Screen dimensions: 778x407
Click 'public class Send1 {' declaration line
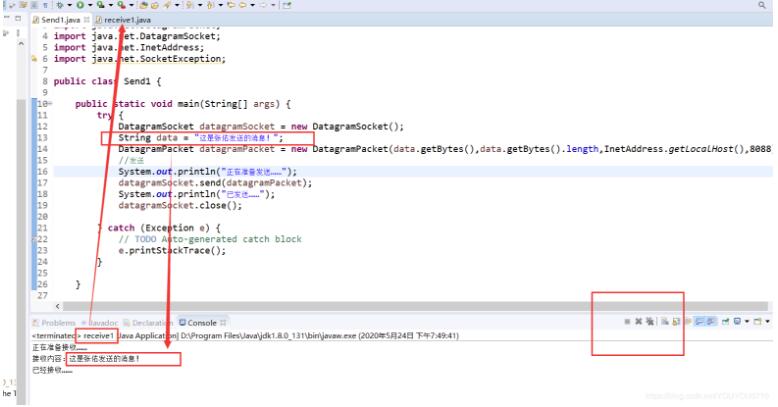107,81
